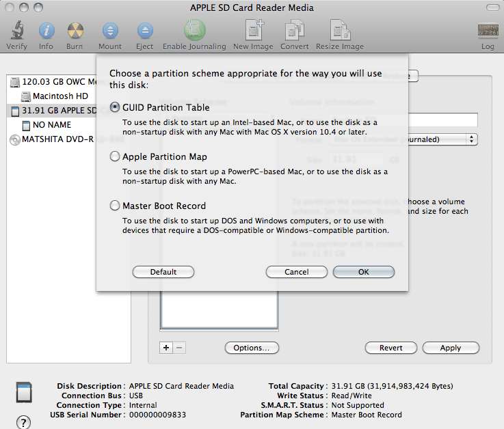Click the Default button
This screenshot has height=429, width=504.
163,272
